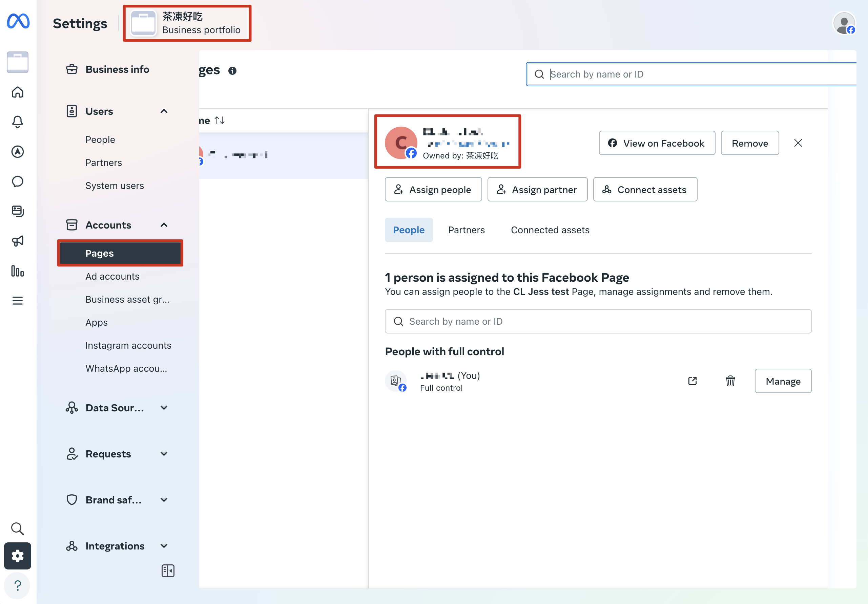
Task: Expand the Brand safety section
Action: pyautogui.click(x=164, y=500)
